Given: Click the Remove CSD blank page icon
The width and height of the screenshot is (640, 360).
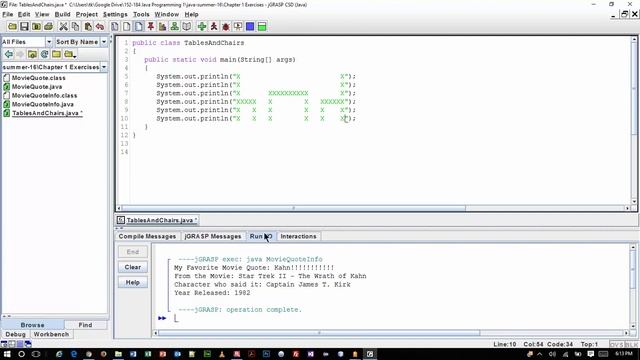Looking at the screenshot, I should tap(127, 27).
